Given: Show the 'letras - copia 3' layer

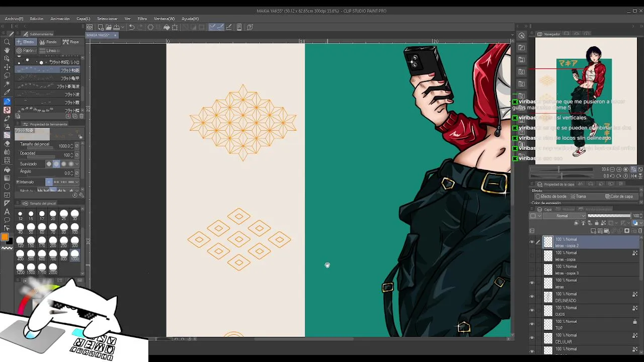Looking at the screenshot, I should click(532, 269).
